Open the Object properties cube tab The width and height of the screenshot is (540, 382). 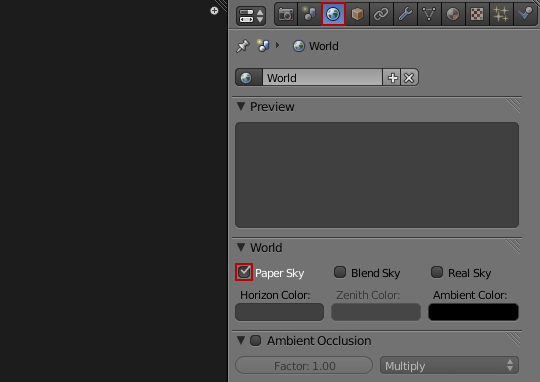pos(357,14)
